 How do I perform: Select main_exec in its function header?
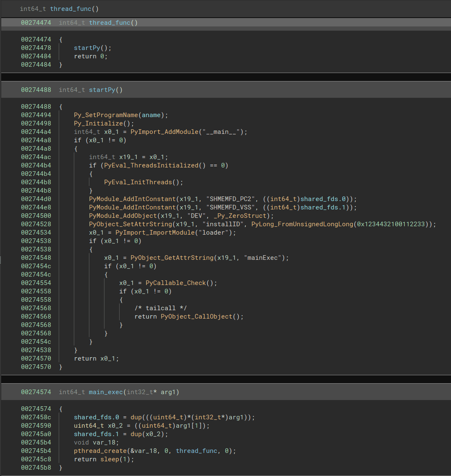pyautogui.click(x=106, y=392)
